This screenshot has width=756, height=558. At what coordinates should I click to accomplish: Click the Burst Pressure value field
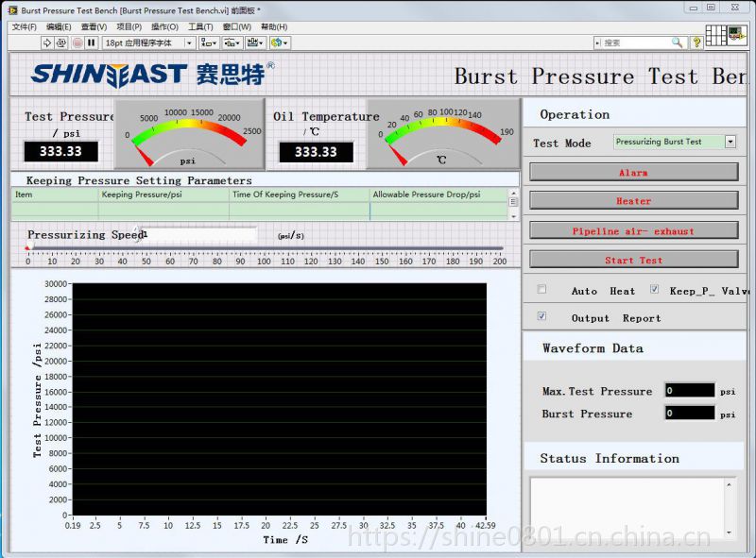690,413
